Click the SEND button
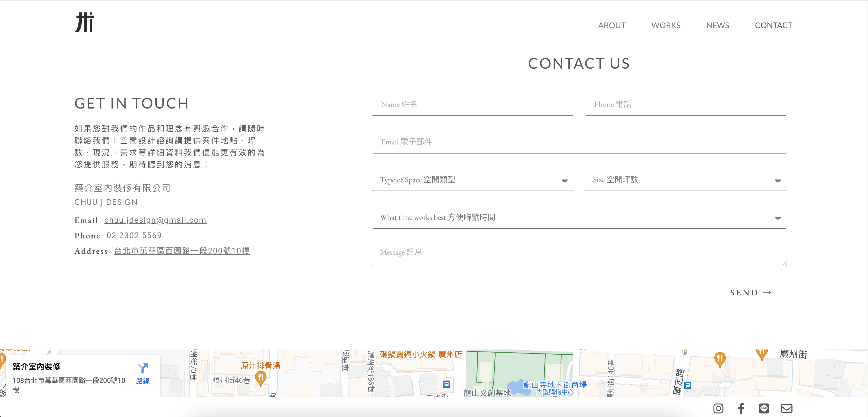Viewport: 868px width, 417px height. [x=751, y=292]
